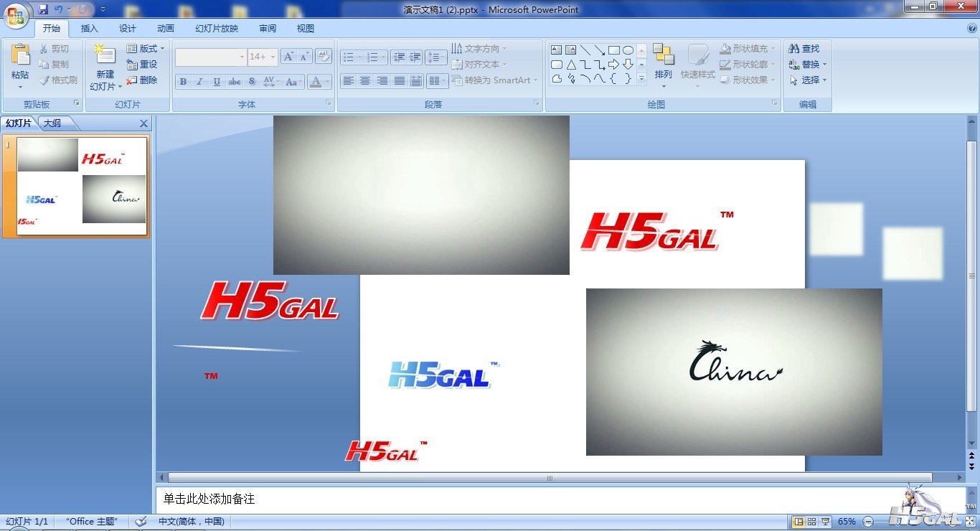The width and height of the screenshot is (980, 531).
Task: Click the 删除 delete slide button
Action: 142,80
